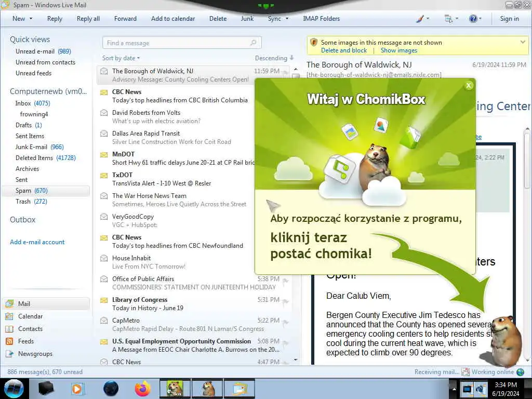Viewport: 532px width, 399px height.
Task: Click the search magnifier in Find box
Action: (253, 43)
